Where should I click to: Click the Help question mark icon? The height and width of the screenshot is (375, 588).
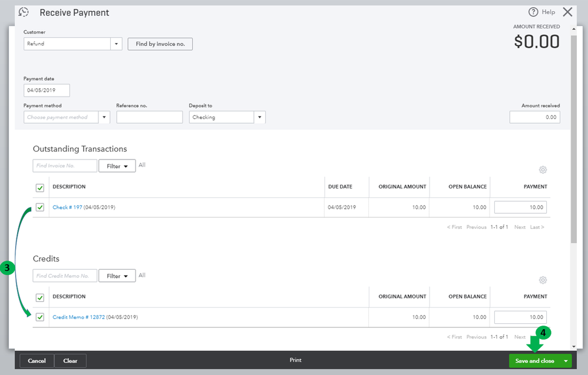click(x=533, y=12)
